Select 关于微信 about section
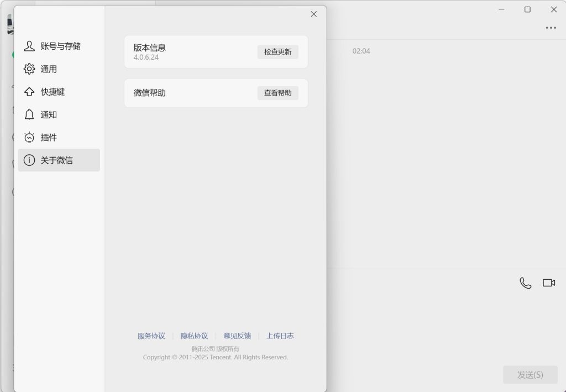This screenshot has height=392, width=566. [x=59, y=160]
